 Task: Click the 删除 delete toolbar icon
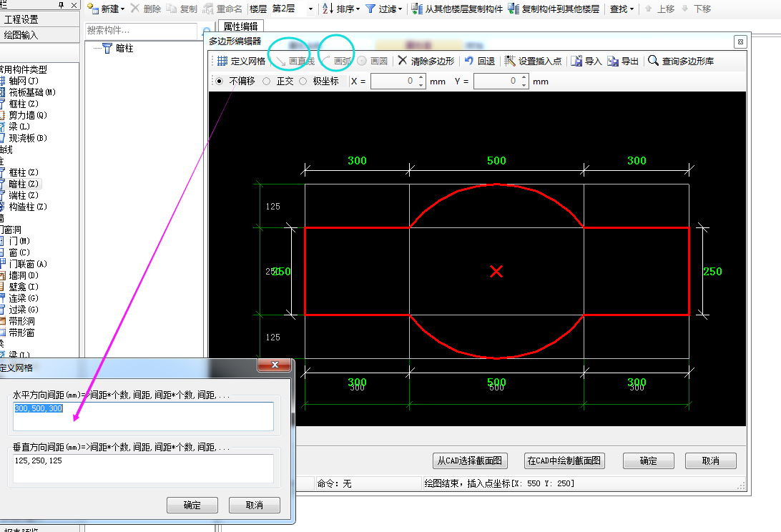[x=135, y=9]
